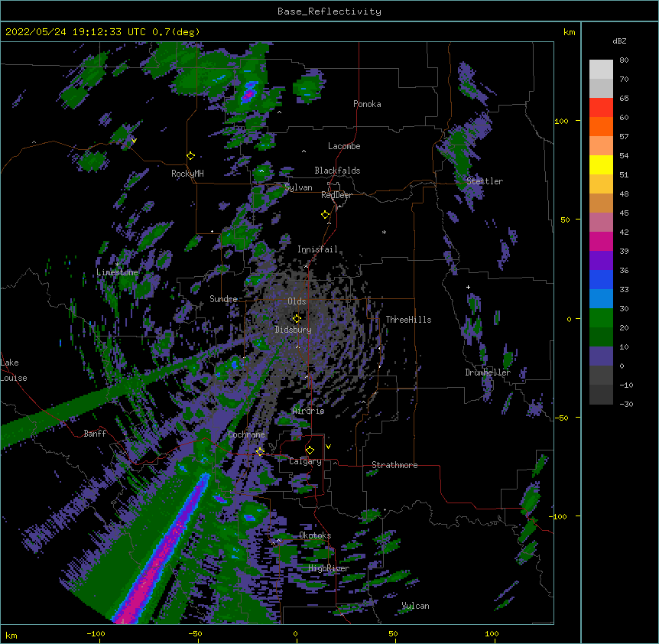The height and width of the screenshot is (644, 659).
Task: Click the dBZ legend heading
Action: (619, 41)
